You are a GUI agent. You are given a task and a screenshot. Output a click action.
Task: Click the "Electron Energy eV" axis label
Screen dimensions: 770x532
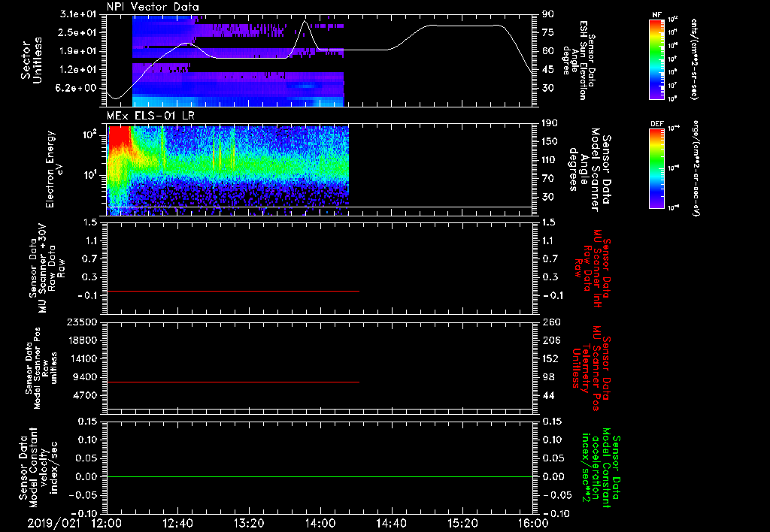point(55,169)
